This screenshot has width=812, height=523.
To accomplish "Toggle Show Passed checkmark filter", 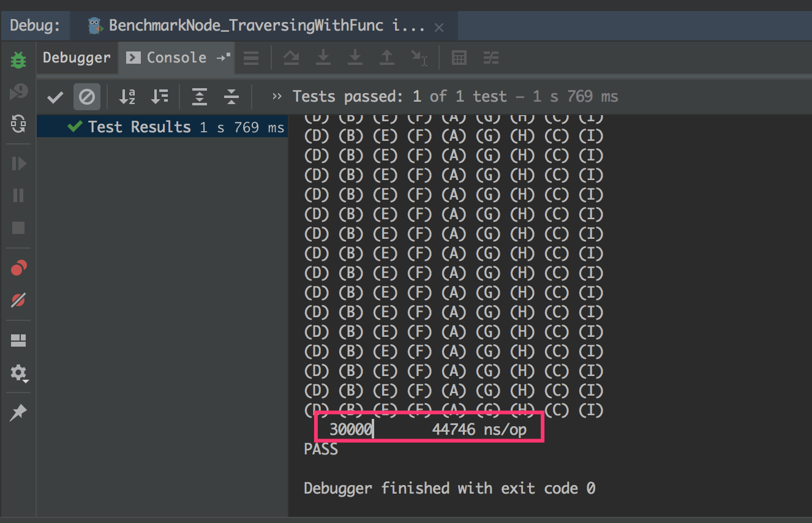I will 55,97.
